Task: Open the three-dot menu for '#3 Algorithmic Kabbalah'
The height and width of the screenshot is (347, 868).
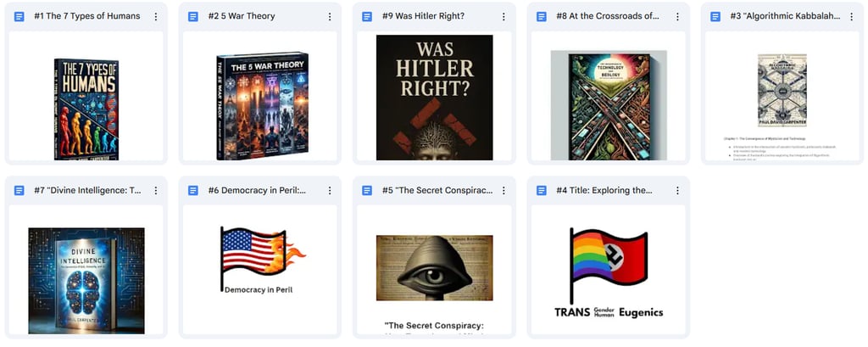Action: click(851, 17)
